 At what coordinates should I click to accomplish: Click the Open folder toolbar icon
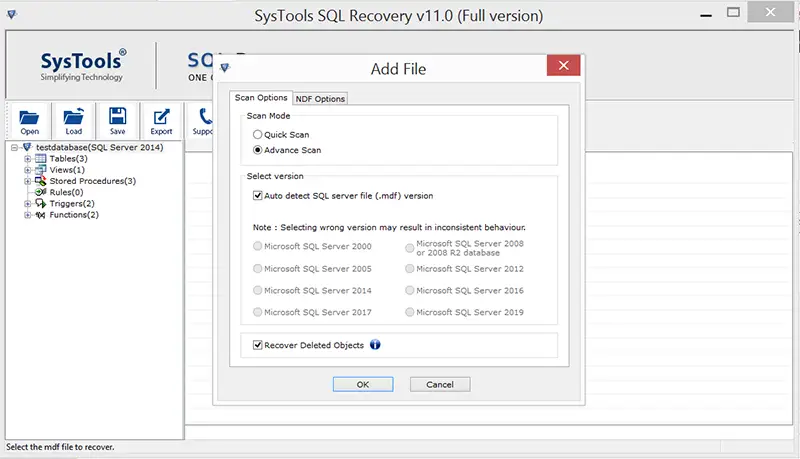pyautogui.click(x=29, y=118)
